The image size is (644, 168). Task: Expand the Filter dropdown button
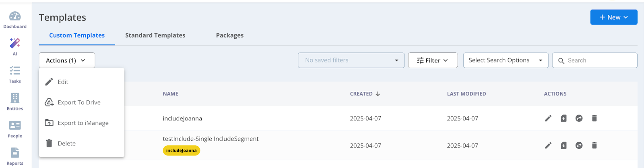[433, 60]
